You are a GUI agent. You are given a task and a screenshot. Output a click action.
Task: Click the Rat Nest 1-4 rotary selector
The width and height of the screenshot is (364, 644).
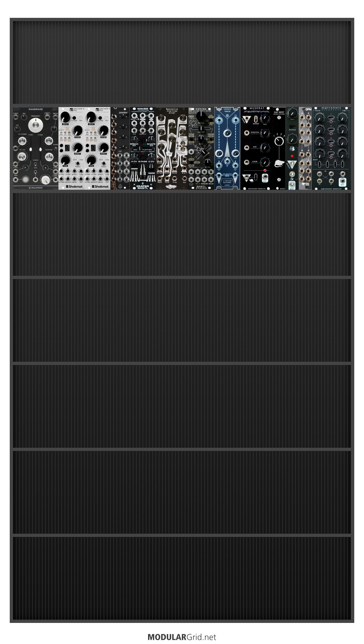point(279,141)
